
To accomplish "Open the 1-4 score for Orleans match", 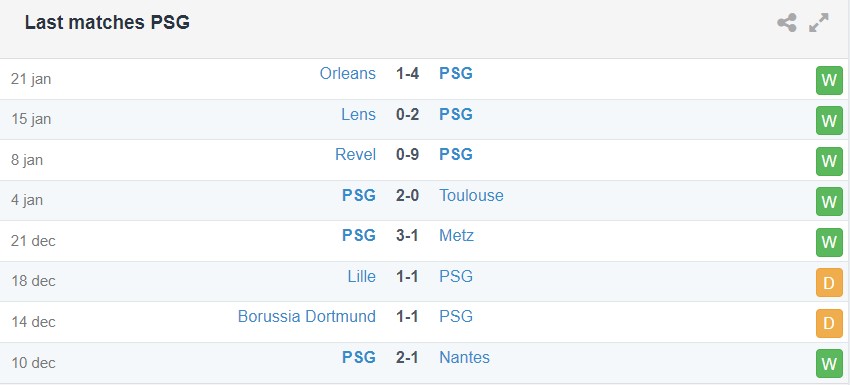I will (407, 73).
